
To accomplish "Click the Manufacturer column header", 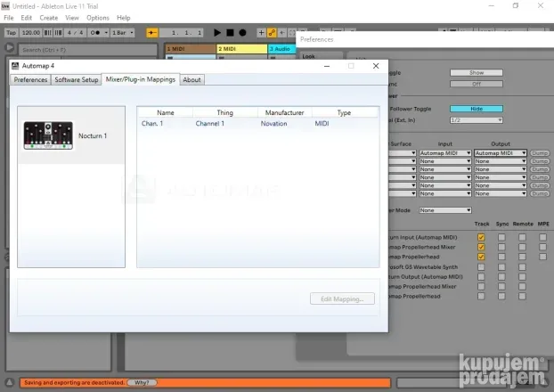I will 284,112.
